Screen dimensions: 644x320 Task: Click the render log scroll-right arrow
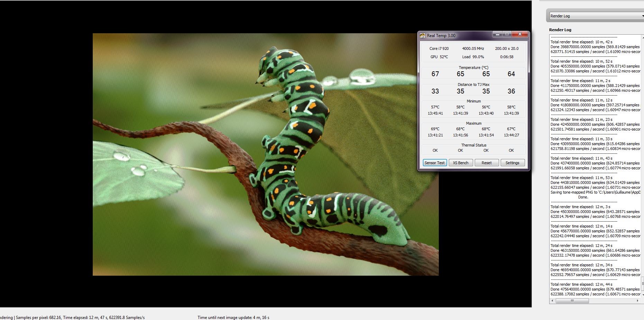(x=637, y=301)
